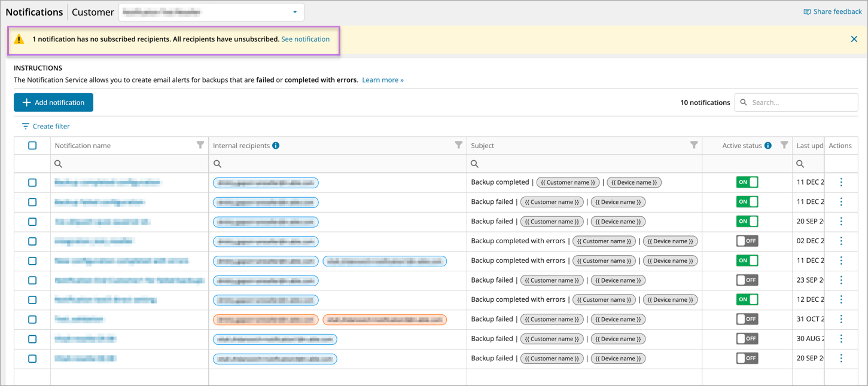The height and width of the screenshot is (386, 868).
Task: Click the Internal recipients info icon
Action: pyautogui.click(x=276, y=145)
